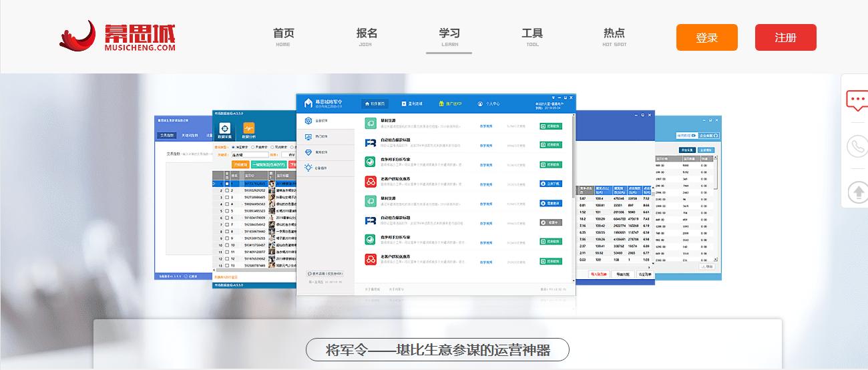The image size is (868, 370).
Task: Click 将军令 house logo in window title
Action: point(308,103)
